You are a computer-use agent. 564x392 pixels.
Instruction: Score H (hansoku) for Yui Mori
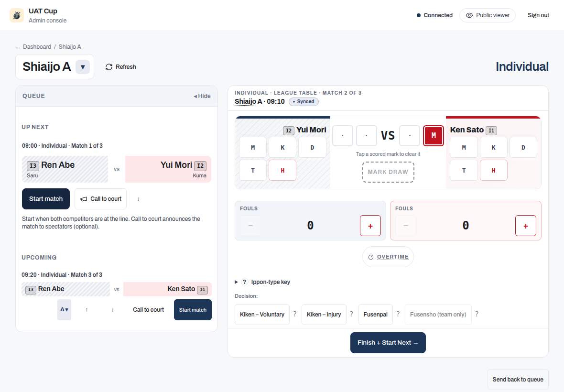282,170
